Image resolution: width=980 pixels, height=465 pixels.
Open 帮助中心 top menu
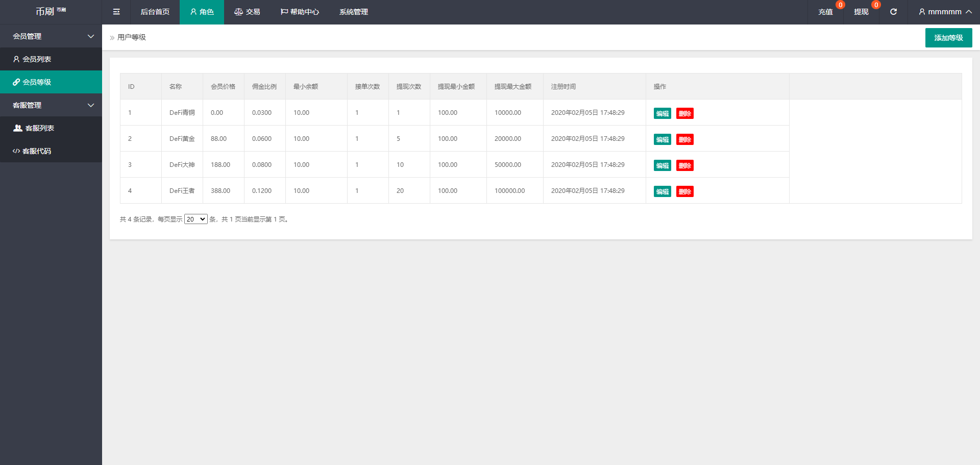tap(300, 12)
